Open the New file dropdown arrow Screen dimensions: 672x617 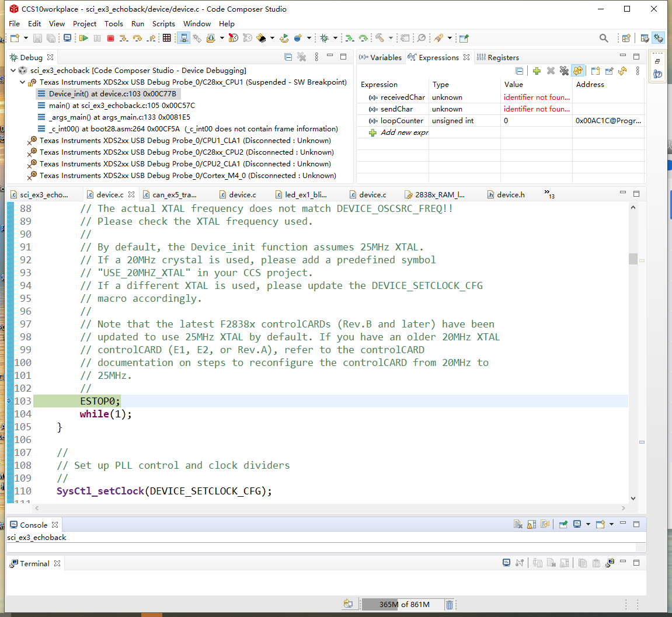point(26,39)
